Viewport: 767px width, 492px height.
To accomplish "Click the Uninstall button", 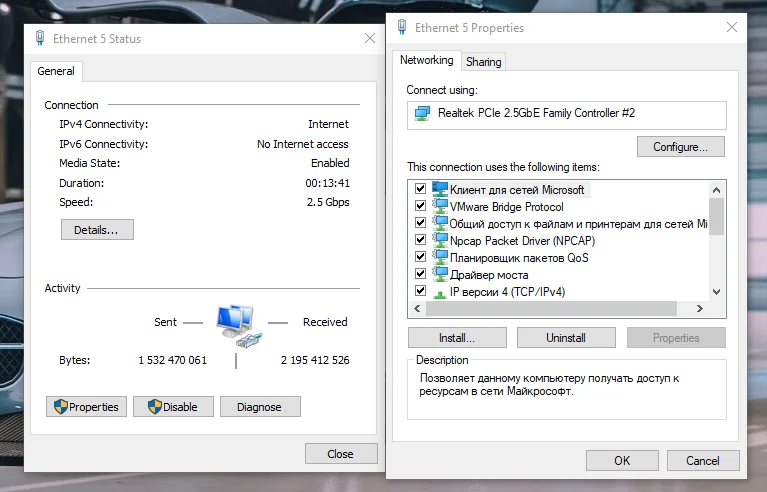I will [x=566, y=338].
